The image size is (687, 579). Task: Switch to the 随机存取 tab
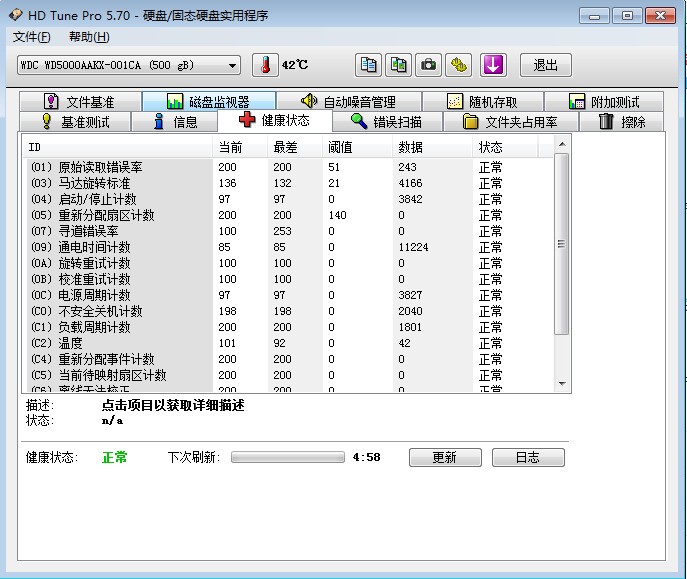[x=483, y=102]
